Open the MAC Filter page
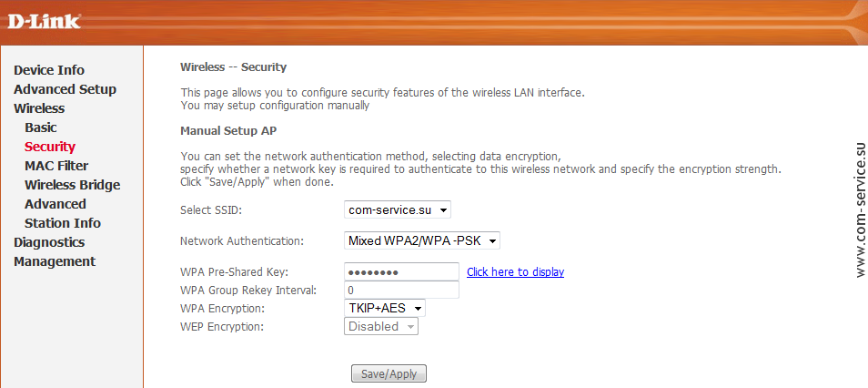Image resolution: width=868 pixels, height=388 pixels. (56, 166)
